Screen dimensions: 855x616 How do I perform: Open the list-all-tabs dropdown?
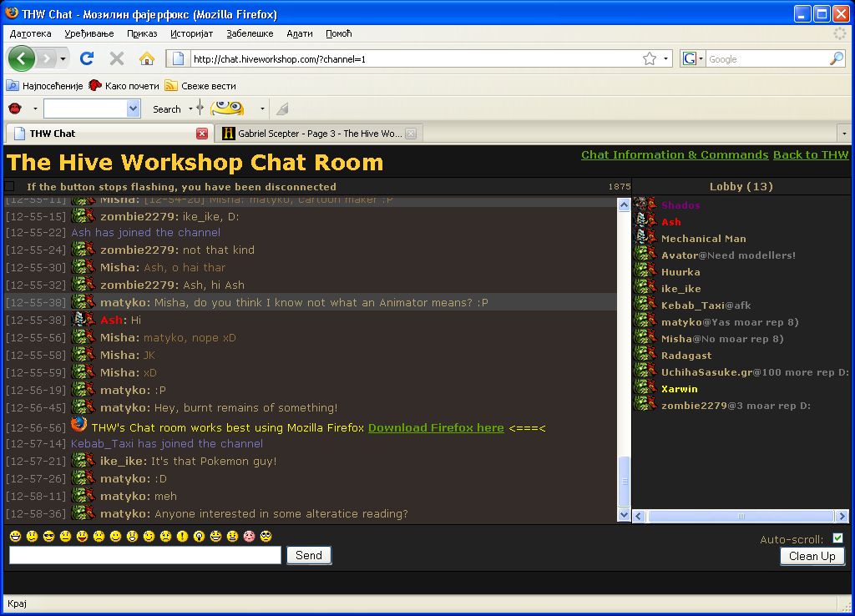click(844, 134)
